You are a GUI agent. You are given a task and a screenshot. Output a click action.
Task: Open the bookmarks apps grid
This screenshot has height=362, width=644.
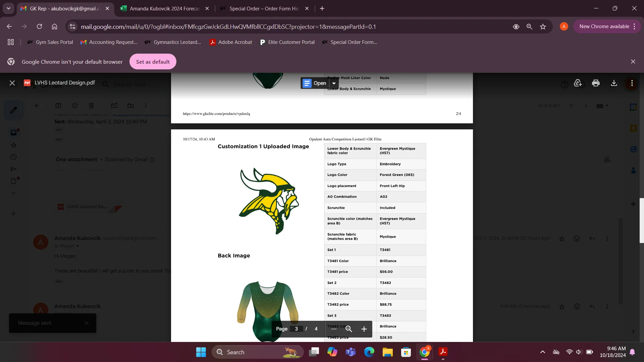(x=11, y=42)
